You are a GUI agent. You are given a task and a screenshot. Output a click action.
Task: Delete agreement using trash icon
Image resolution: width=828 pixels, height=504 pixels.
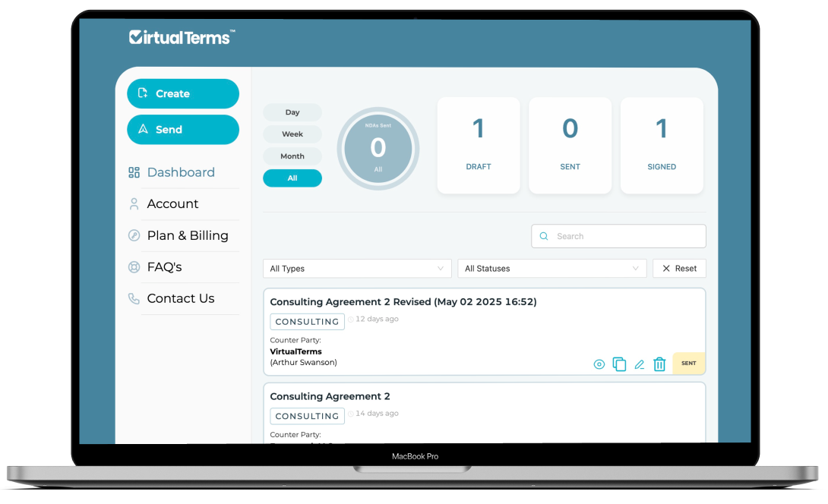tap(659, 364)
